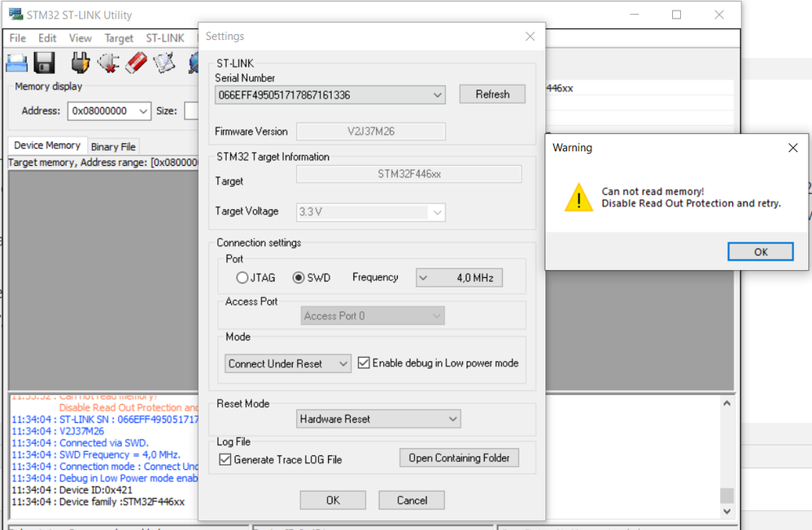Click the Target field STM32F446xx

pyautogui.click(x=409, y=174)
